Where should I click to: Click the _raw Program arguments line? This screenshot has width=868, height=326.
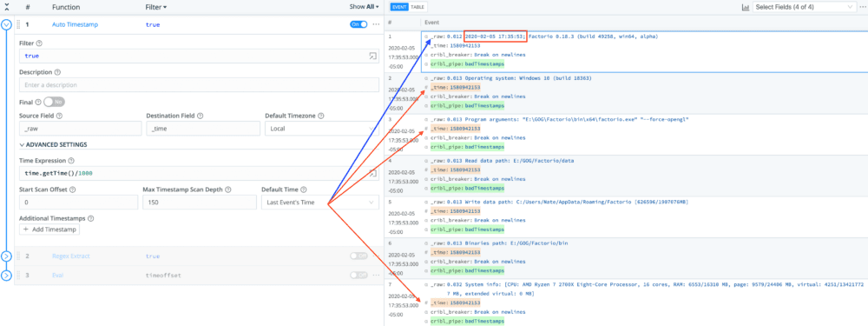pos(559,119)
